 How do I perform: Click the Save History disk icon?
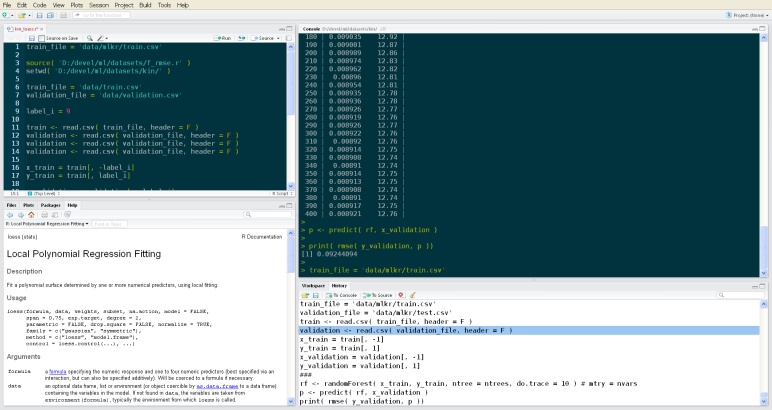316,295
